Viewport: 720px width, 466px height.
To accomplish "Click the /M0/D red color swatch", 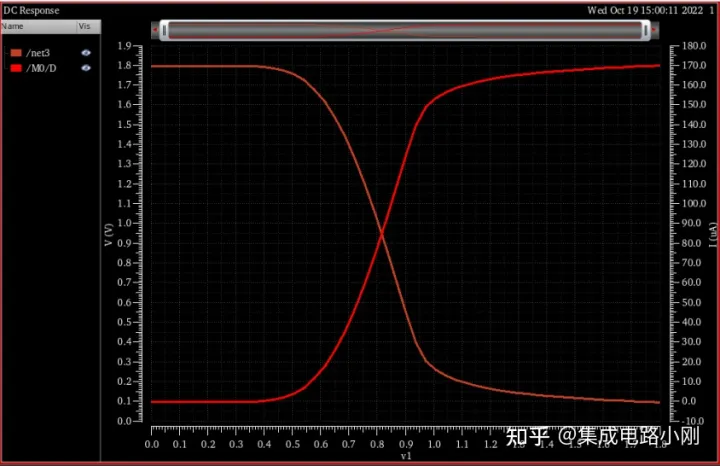I will click(x=16, y=68).
